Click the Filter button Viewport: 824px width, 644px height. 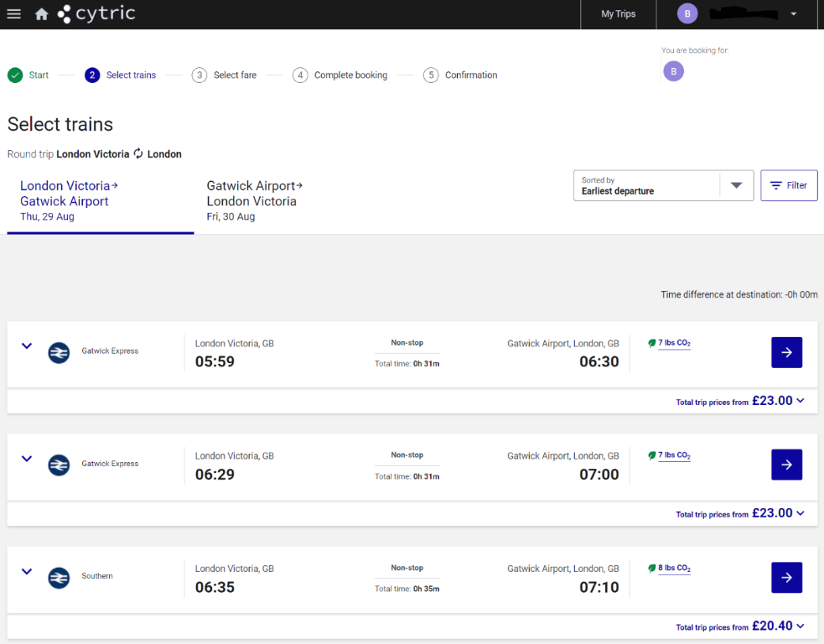click(x=789, y=185)
